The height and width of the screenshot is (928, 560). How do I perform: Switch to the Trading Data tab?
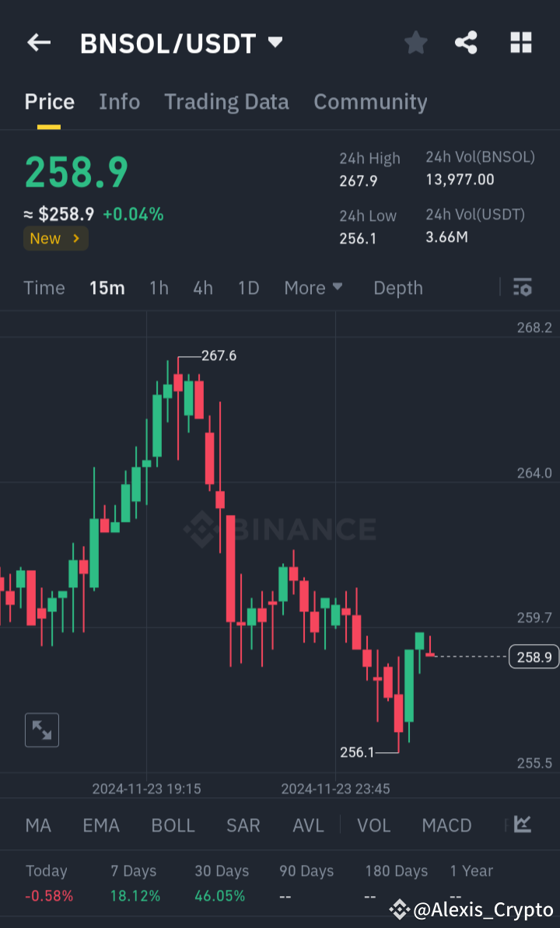(226, 102)
